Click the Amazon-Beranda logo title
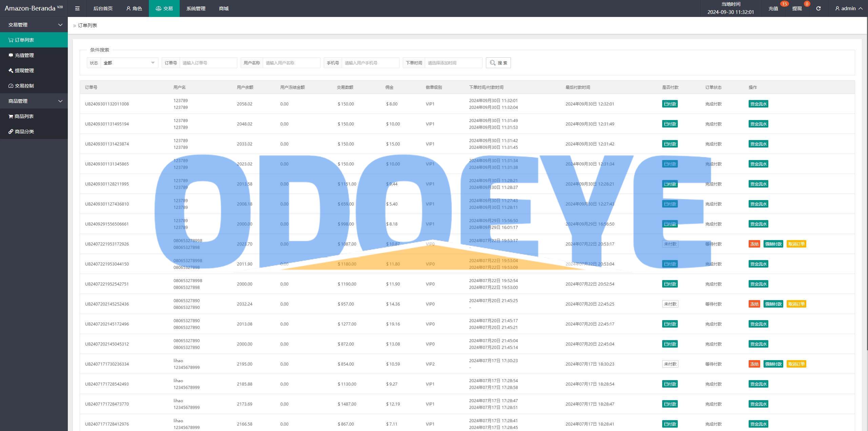 [x=34, y=8]
